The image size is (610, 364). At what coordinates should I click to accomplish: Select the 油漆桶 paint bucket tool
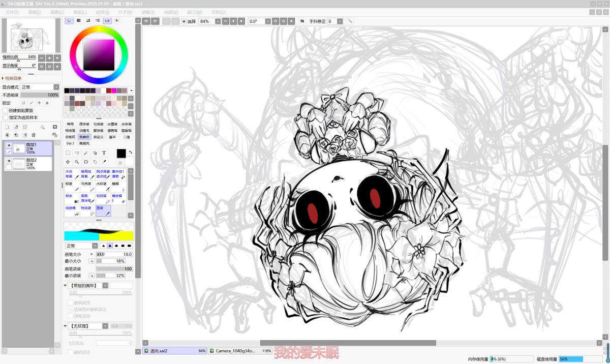[x=71, y=211]
